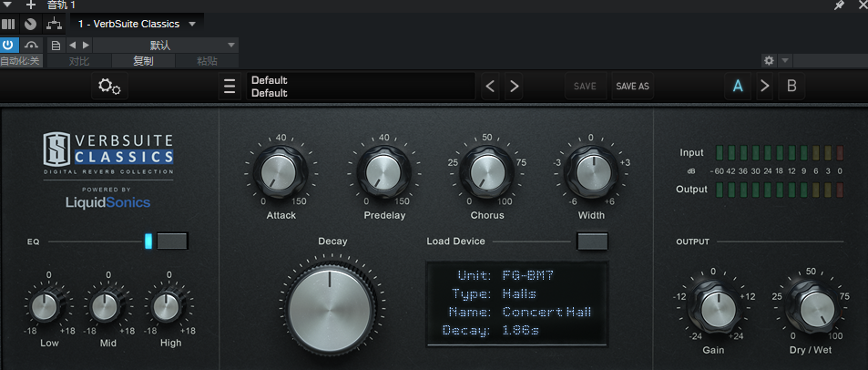Go to the previous preset with the left chevron
This screenshot has width=868, height=370.
click(x=491, y=87)
